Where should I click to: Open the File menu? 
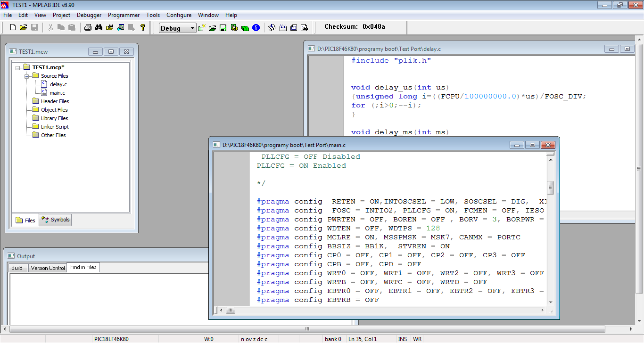pyautogui.click(x=8, y=15)
